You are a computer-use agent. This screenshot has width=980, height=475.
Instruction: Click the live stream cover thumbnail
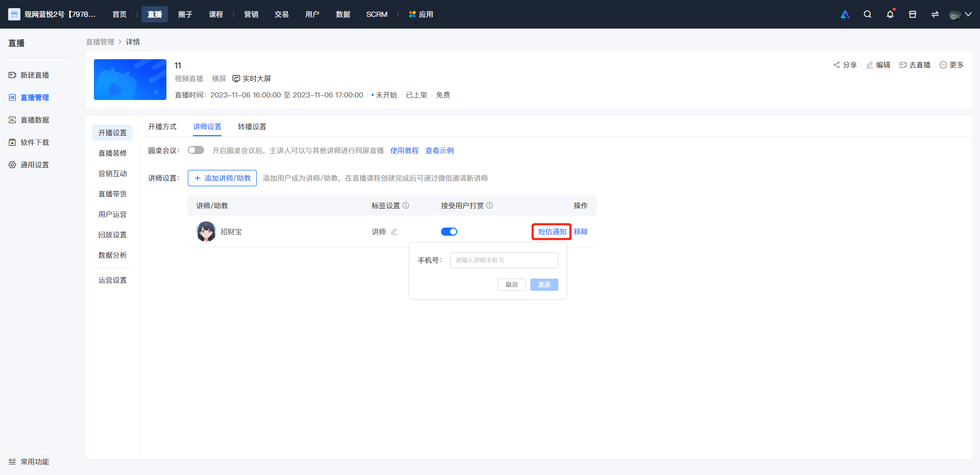click(130, 80)
